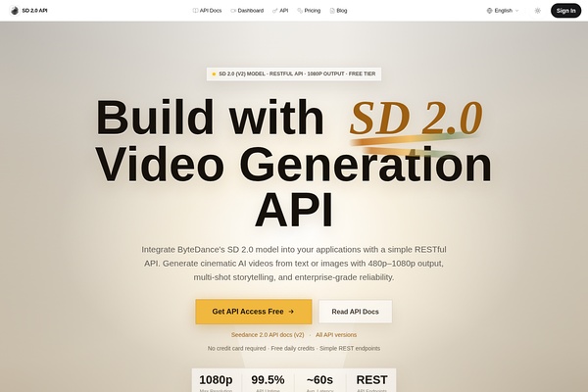Screen dimensions: 588x392
Task: Click the REST API Endpoints stat
Action: pyautogui.click(x=371, y=382)
